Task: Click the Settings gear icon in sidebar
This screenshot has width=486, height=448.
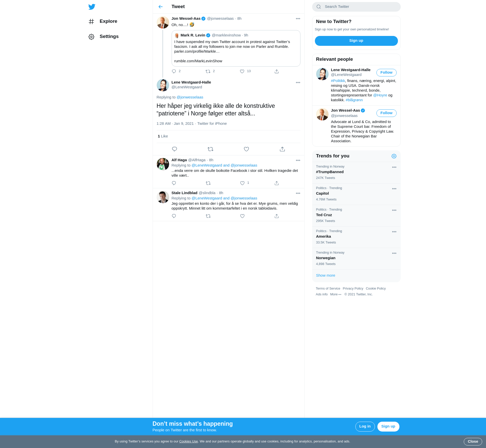Action: click(91, 37)
